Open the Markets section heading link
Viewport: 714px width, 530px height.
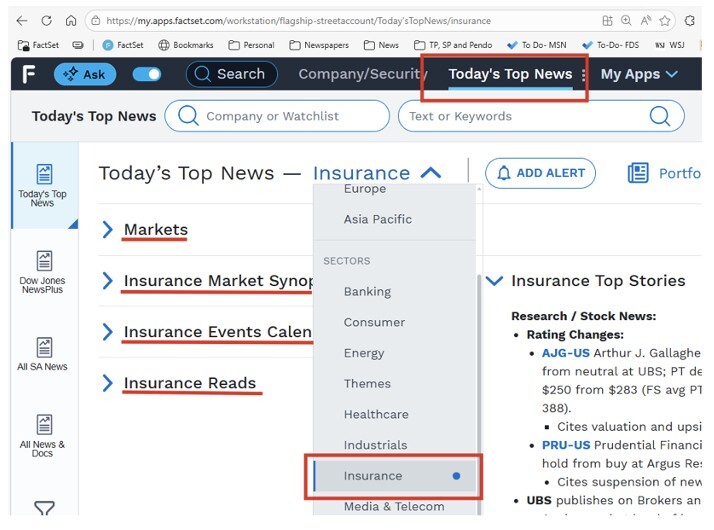click(x=156, y=229)
